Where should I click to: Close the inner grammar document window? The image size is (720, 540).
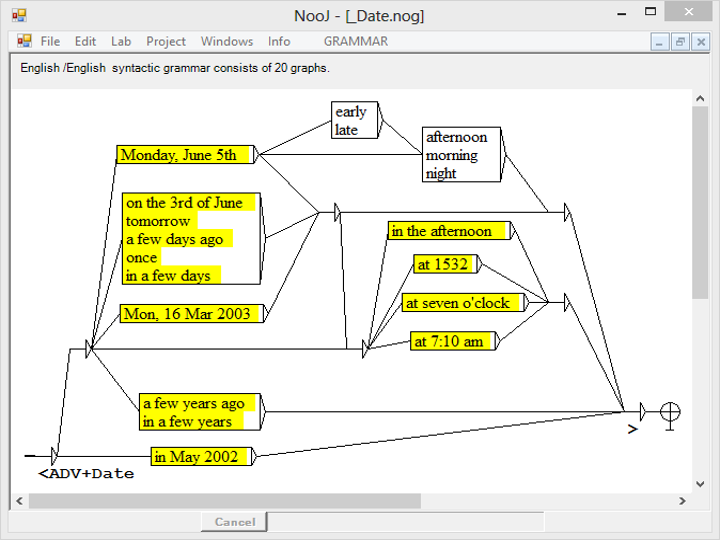(700, 42)
